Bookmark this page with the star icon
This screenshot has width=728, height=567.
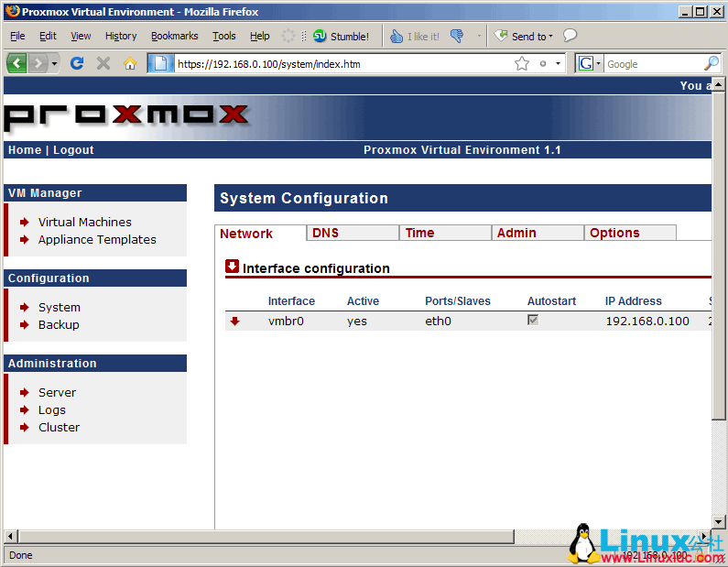pyautogui.click(x=522, y=63)
